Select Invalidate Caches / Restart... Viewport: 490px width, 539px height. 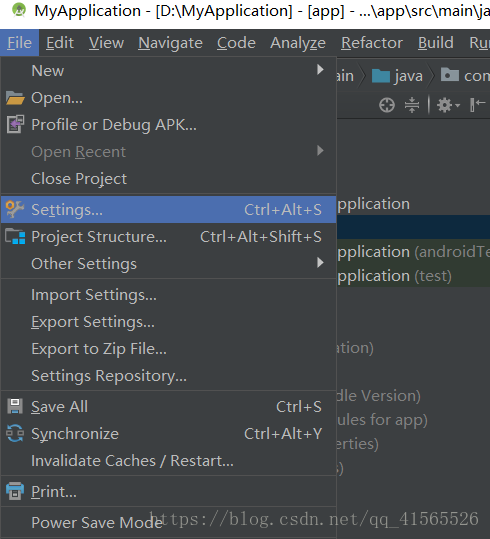[168, 461]
